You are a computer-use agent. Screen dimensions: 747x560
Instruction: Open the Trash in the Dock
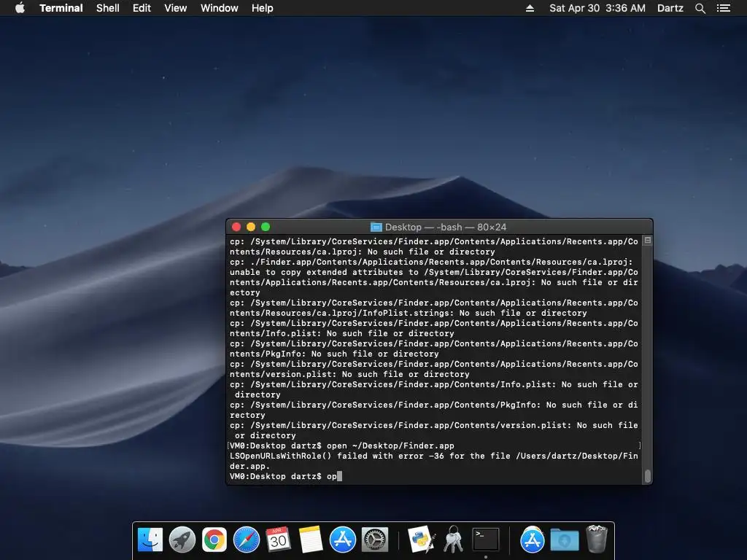coord(597,539)
